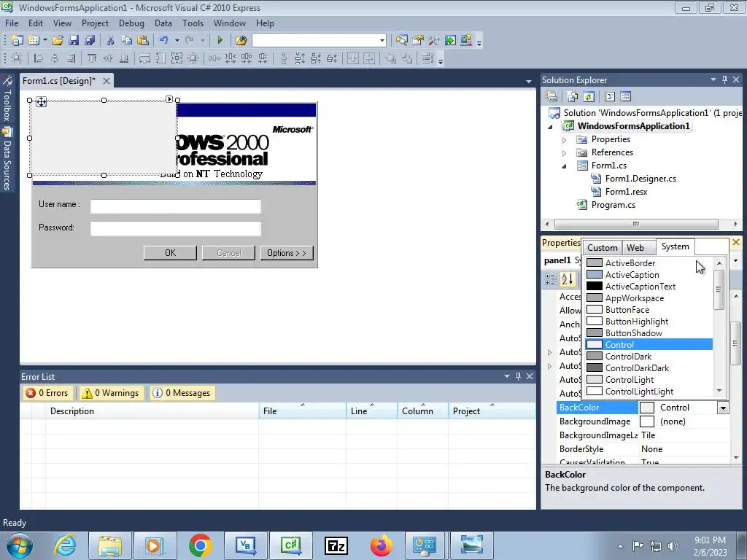Click Show All Files in Solution Explorer
The width and height of the screenshot is (747, 560).
pos(573,97)
